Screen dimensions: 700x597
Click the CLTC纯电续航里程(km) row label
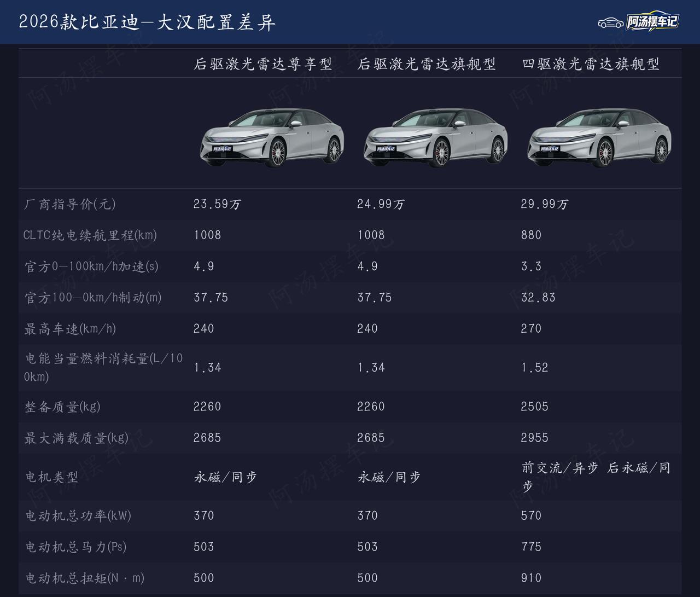click(x=90, y=235)
